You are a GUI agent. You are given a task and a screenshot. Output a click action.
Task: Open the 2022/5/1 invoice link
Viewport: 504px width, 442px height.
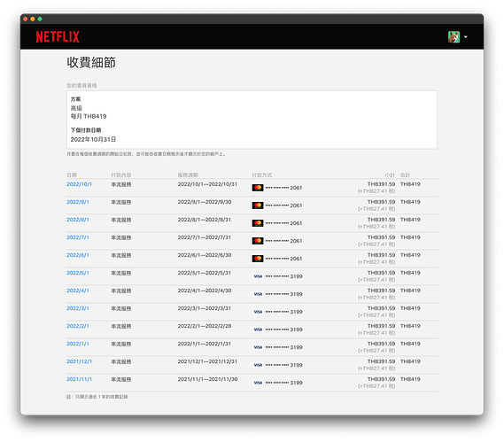tap(78, 273)
